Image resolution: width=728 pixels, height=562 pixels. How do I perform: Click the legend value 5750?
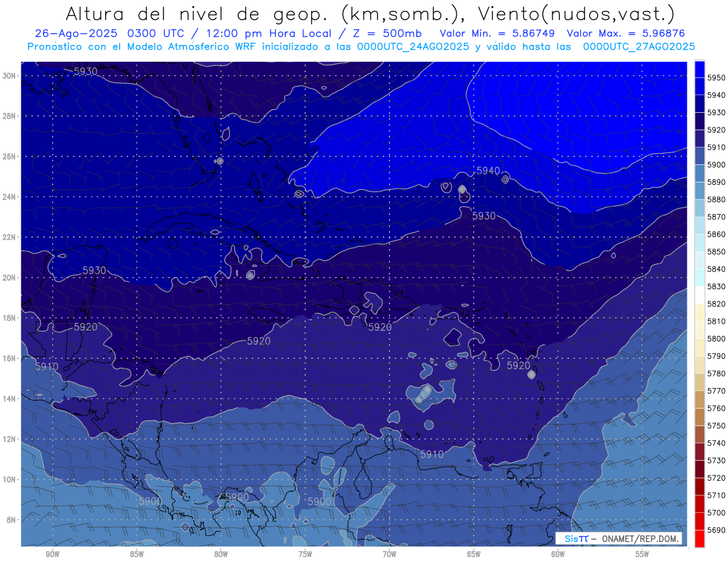point(716,426)
